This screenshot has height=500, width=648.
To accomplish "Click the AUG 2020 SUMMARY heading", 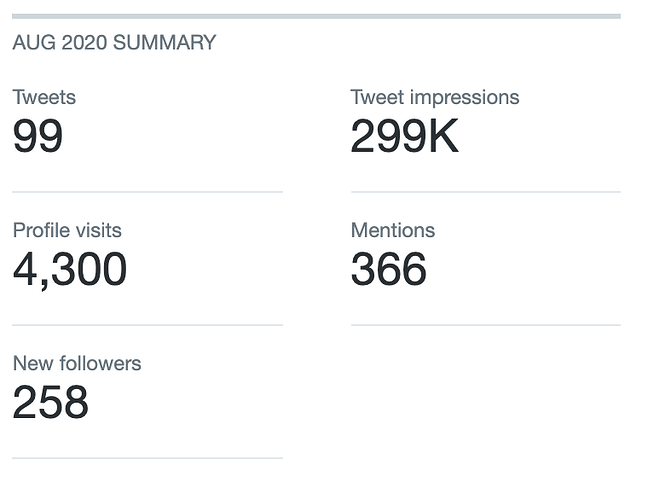I will point(114,43).
